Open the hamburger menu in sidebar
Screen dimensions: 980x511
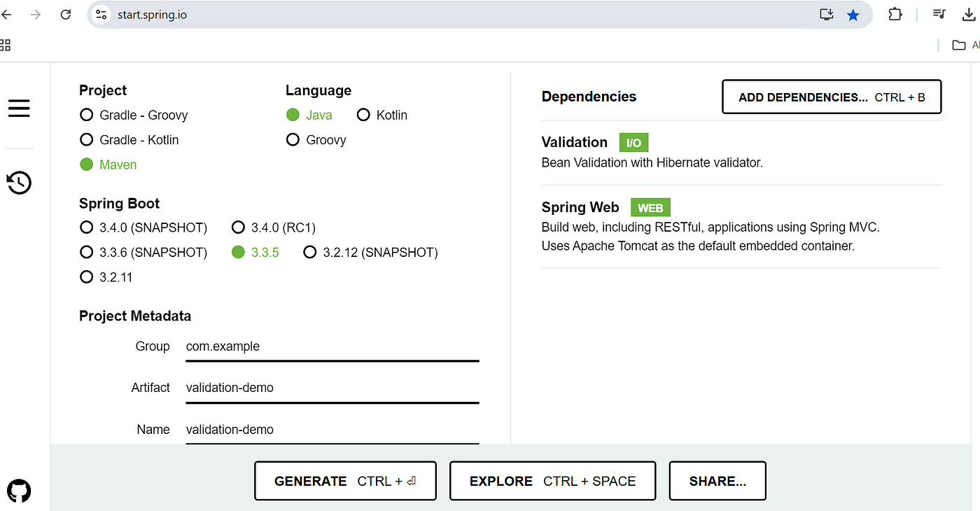point(19,108)
